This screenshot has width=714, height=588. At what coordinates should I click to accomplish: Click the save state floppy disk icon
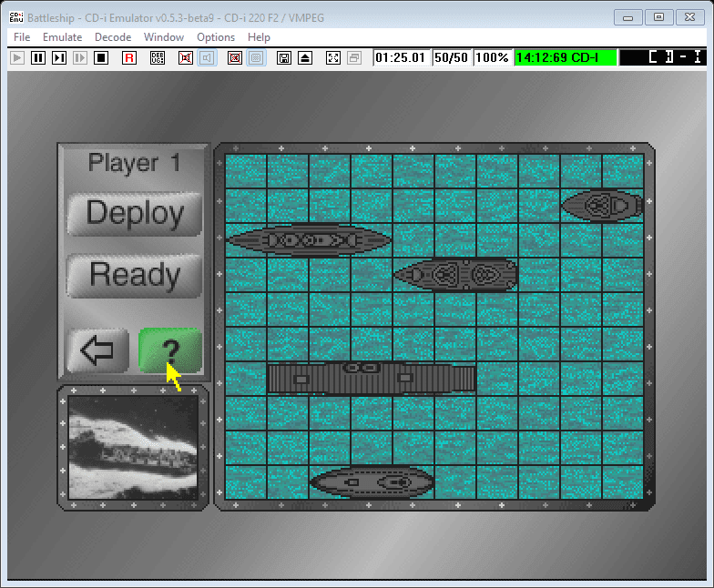click(x=284, y=57)
